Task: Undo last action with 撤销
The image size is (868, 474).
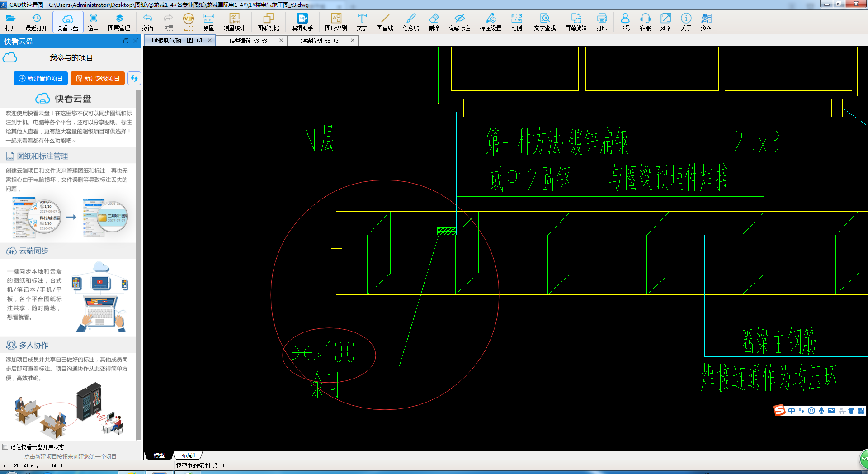Action: (147, 22)
